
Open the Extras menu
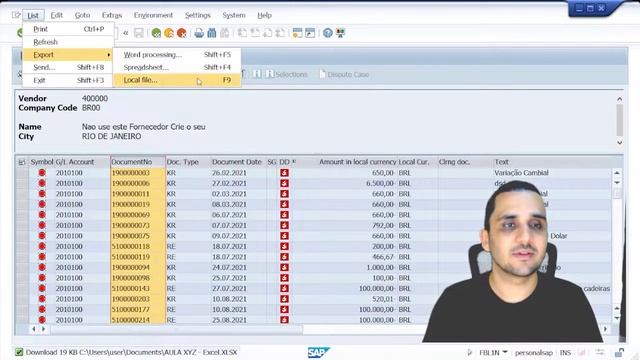[x=112, y=16]
